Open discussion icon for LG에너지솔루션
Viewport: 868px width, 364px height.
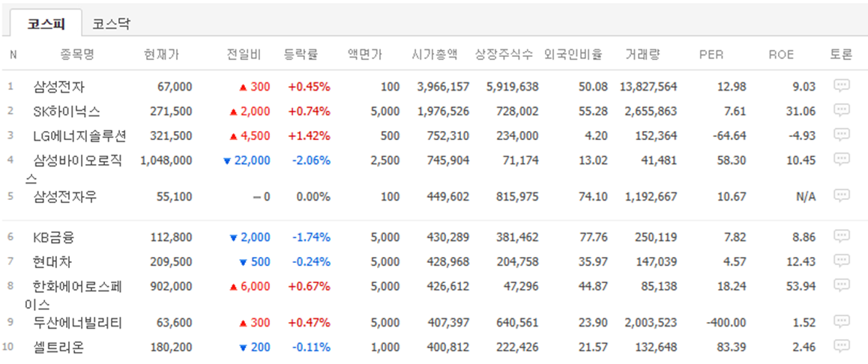pyautogui.click(x=842, y=135)
